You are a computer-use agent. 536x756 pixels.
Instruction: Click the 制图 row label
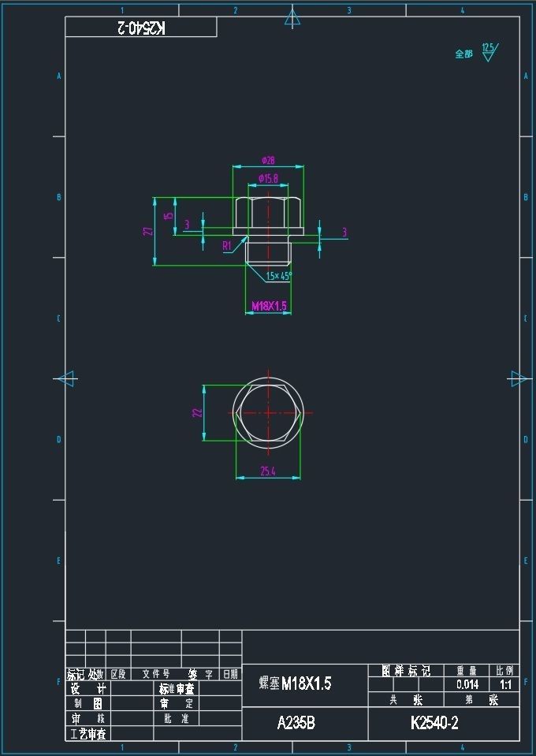tap(88, 703)
